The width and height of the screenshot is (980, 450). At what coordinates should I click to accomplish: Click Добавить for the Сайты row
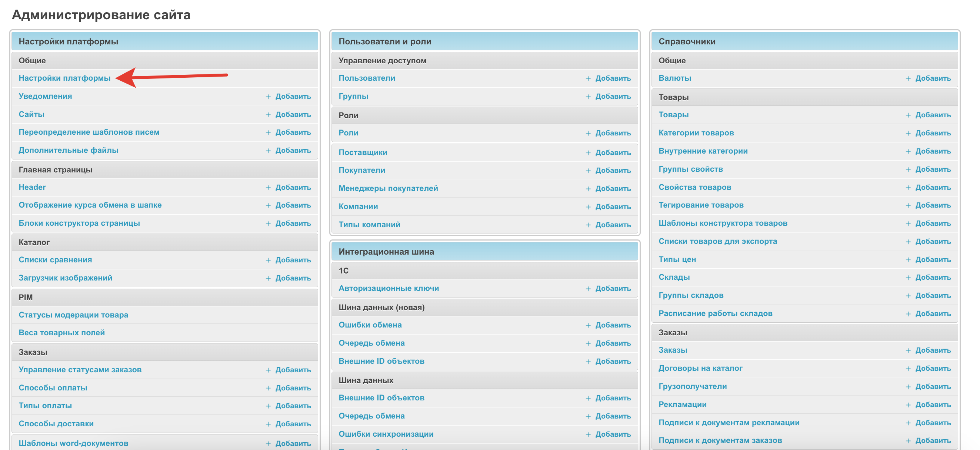click(x=293, y=114)
